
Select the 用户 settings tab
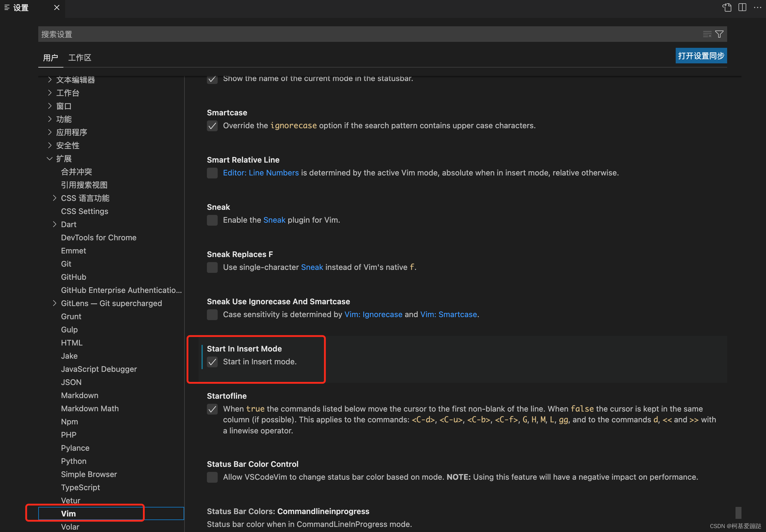coord(50,58)
